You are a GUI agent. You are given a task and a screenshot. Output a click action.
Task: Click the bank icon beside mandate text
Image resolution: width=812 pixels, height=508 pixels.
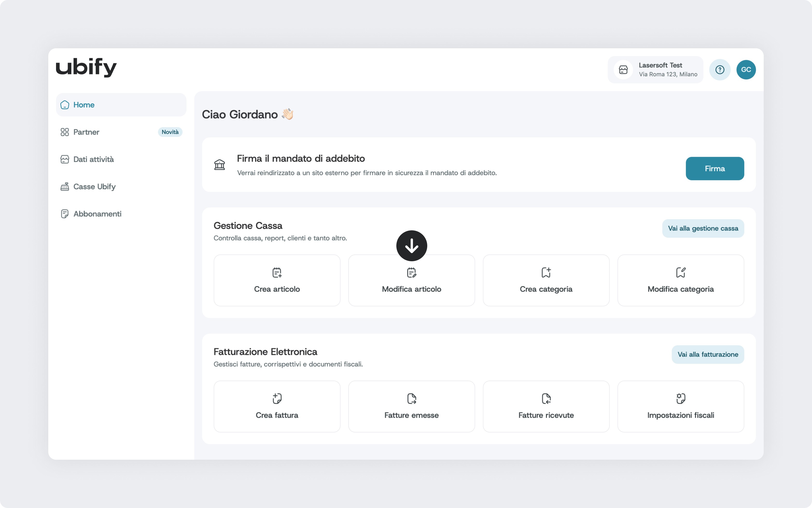pos(220,165)
